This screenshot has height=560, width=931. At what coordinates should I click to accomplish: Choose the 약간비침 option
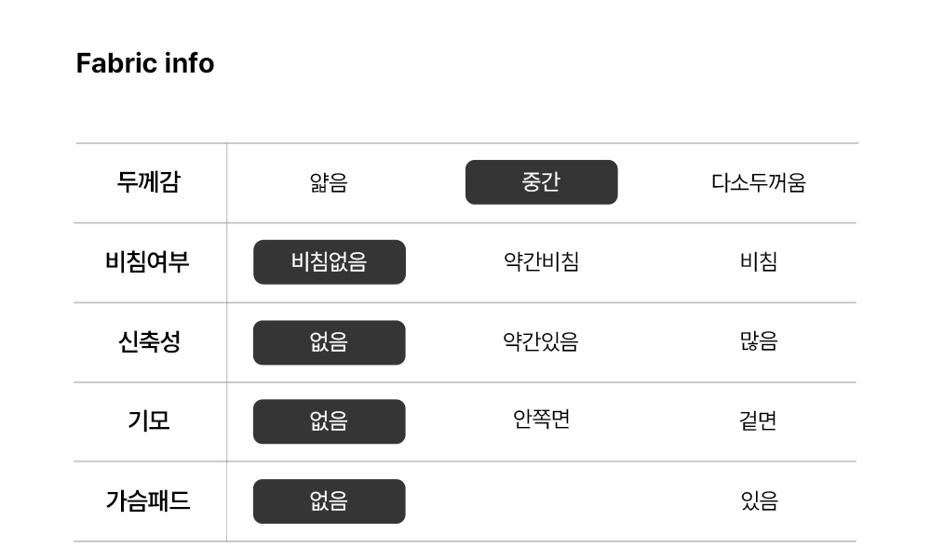[541, 262]
